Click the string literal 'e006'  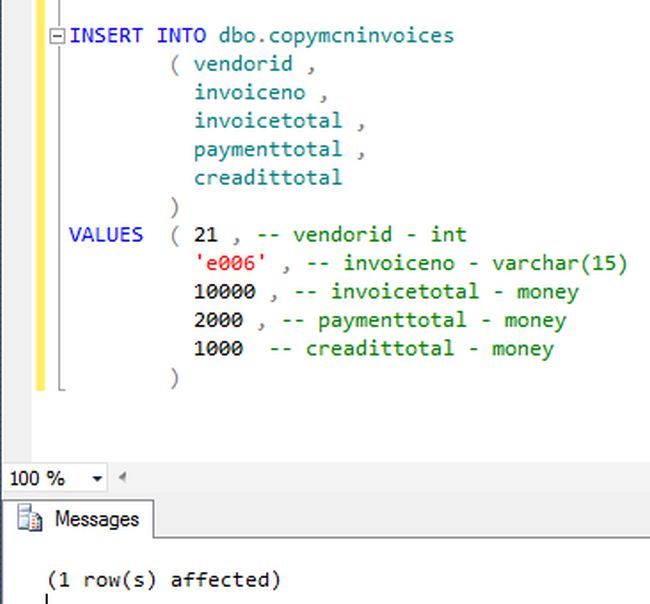pyautogui.click(x=230, y=263)
